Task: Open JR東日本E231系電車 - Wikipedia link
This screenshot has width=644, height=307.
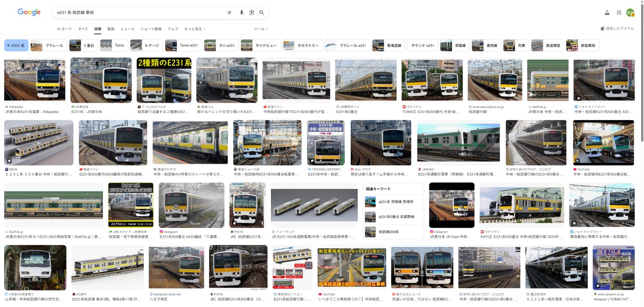Action: (32, 112)
